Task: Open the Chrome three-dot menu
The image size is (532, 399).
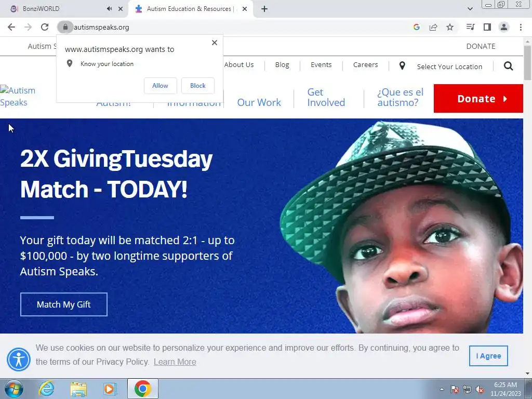Action: 521,27
